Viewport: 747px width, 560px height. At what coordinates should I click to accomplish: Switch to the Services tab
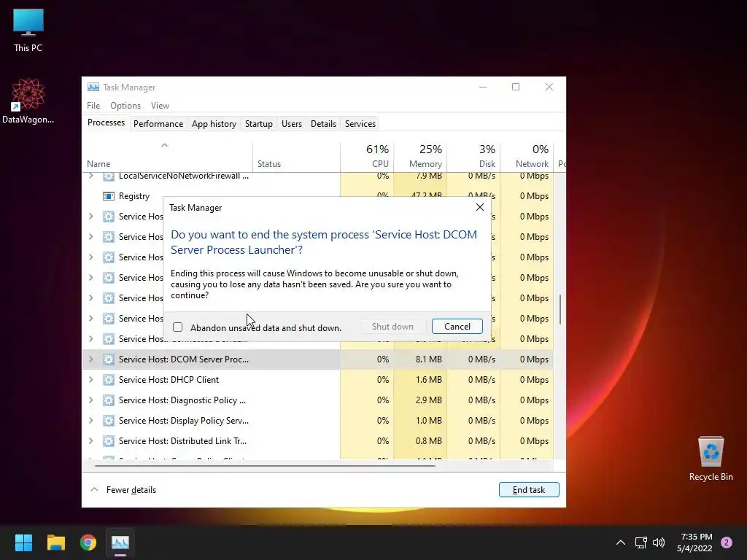(x=360, y=124)
